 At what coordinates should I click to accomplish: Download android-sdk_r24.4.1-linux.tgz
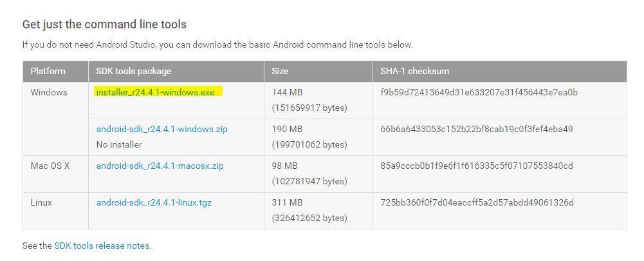click(x=154, y=202)
